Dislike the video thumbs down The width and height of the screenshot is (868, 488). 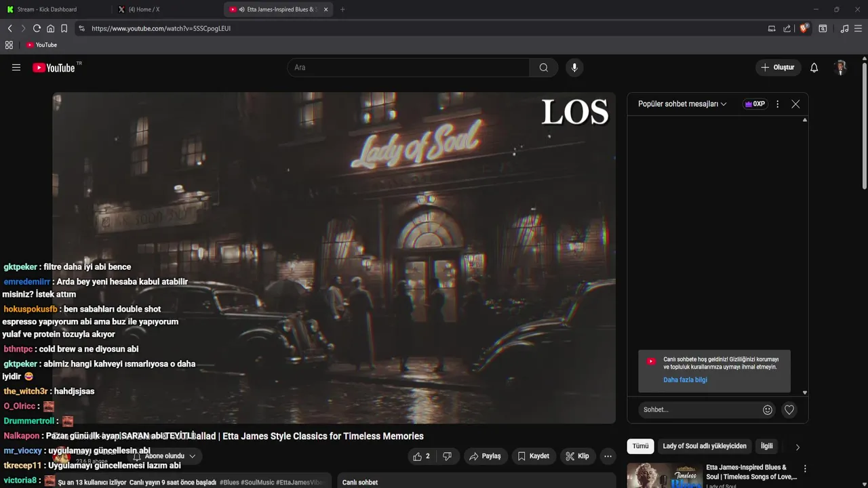coord(448,456)
